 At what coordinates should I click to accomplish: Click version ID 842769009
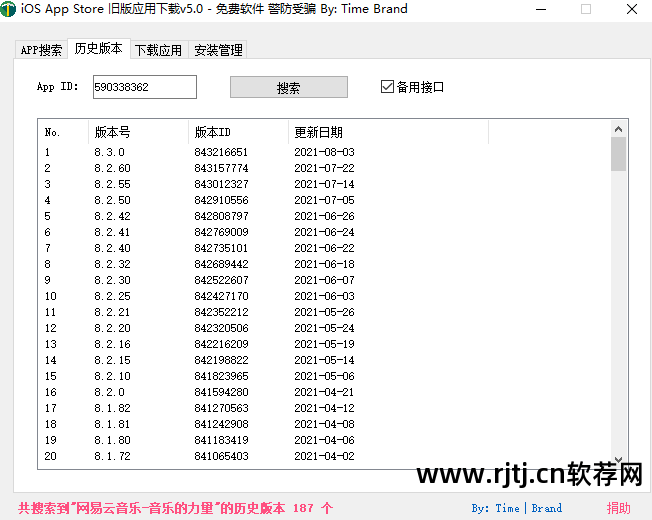(221, 232)
